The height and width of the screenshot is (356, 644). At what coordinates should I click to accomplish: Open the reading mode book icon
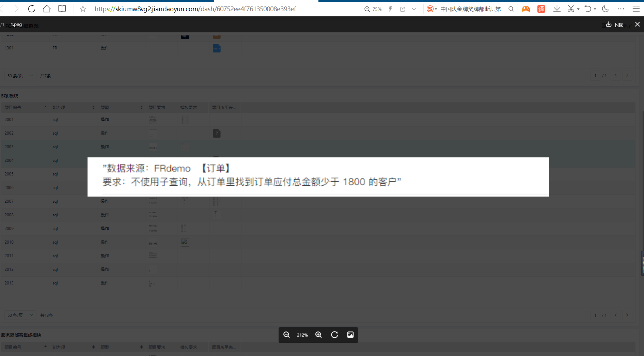pyautogui.click(x=62, y=9)
